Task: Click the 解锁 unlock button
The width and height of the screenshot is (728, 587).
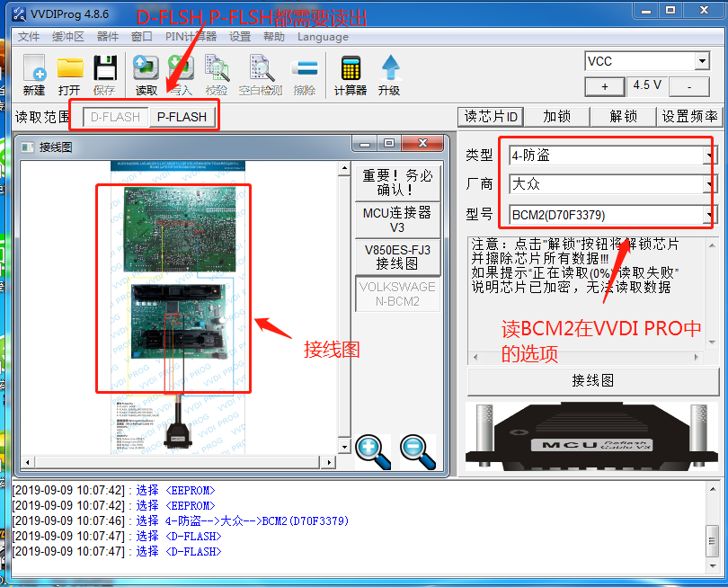Action: point(624,117)
